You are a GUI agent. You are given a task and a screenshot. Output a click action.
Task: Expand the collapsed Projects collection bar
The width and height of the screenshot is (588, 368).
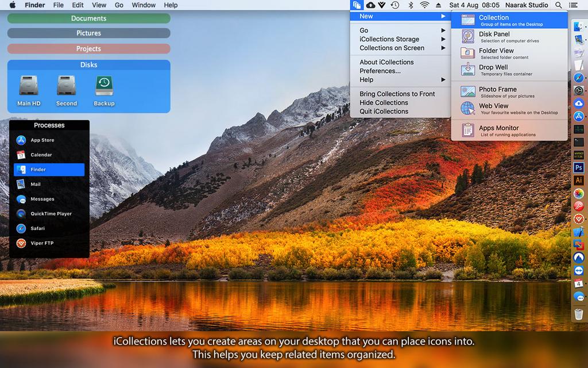tap(89, 48)
